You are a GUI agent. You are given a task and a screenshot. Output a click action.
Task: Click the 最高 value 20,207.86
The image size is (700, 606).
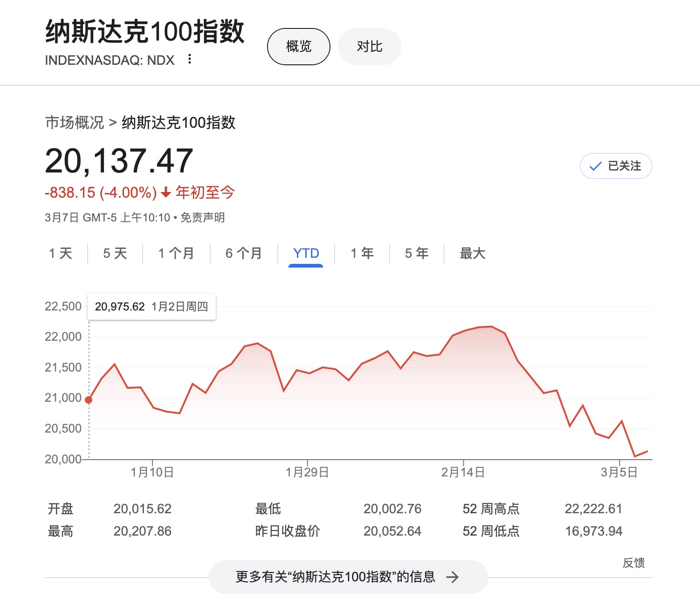(143, 531)
